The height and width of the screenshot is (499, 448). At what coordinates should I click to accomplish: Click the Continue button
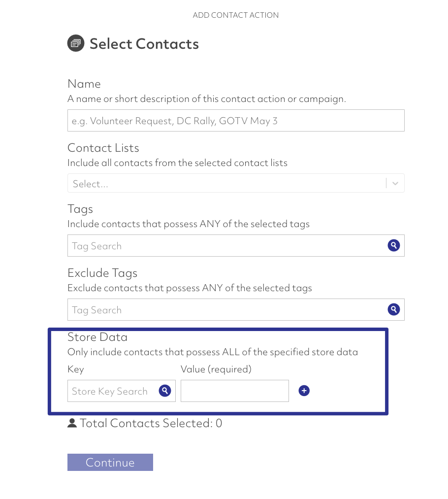110,462
